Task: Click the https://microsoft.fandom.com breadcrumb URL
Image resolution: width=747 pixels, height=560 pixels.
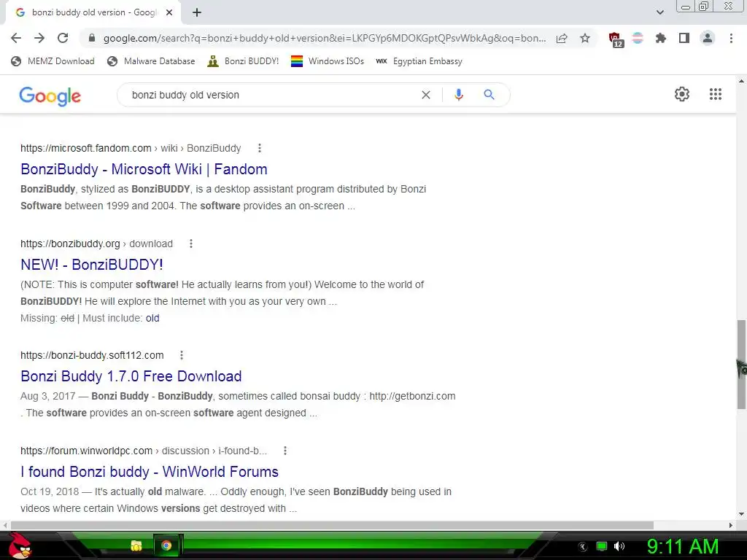Action: 86,148
